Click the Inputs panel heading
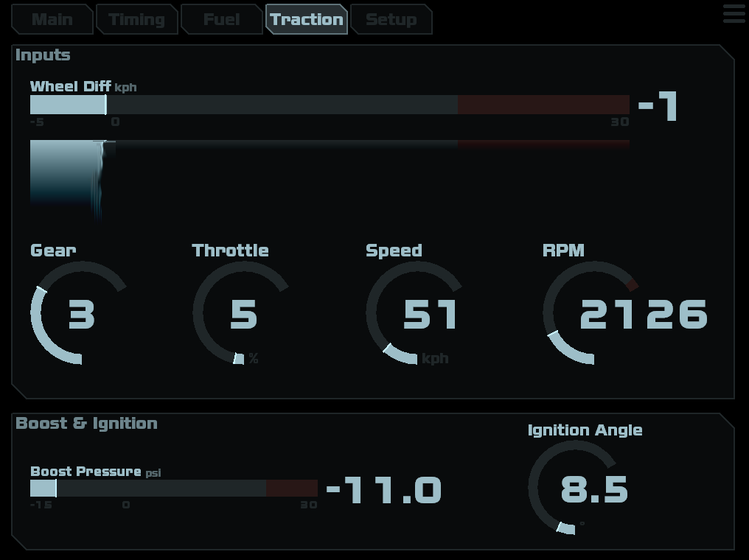The height and width of the screenshot is (560, 749). pyautogui.click(x=43, y=55)
